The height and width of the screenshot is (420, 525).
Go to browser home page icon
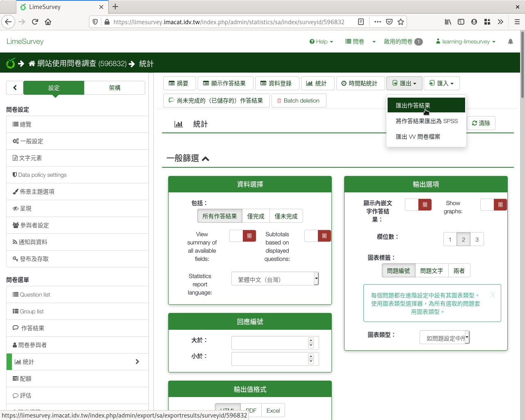coord(48,22)
